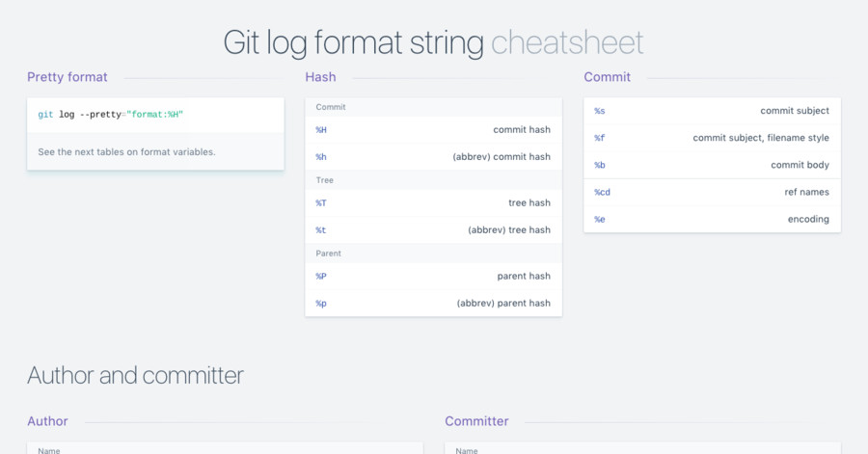Click the %T tree hash row
Viewport: 868px width, 454px height.
tap(433, 202)
